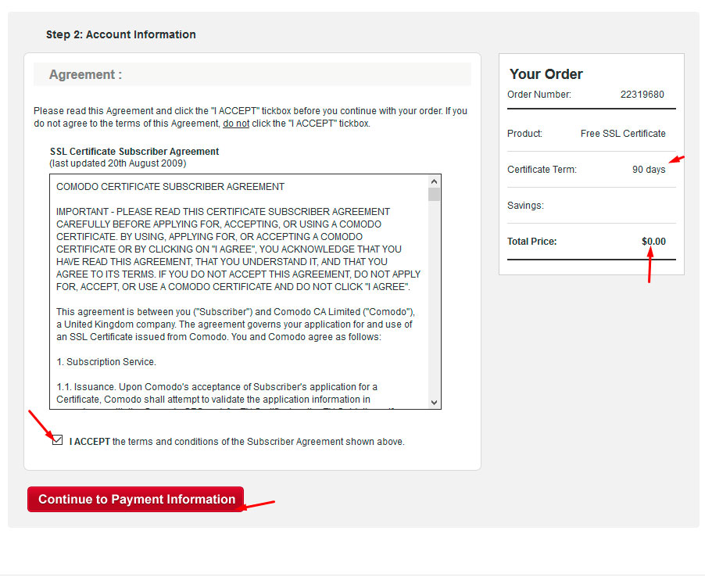705x588 pixels.
Task: Click order number value 22319680
Action: 642,95
